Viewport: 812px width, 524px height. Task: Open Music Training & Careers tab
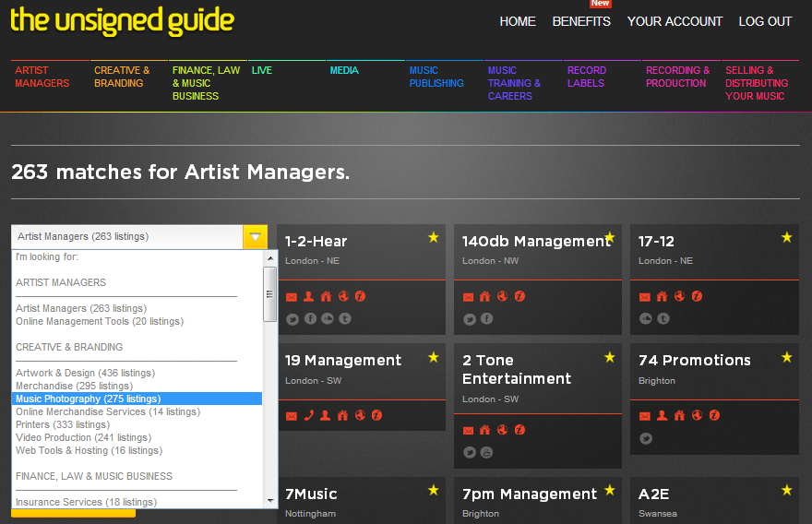pos(514,83)
